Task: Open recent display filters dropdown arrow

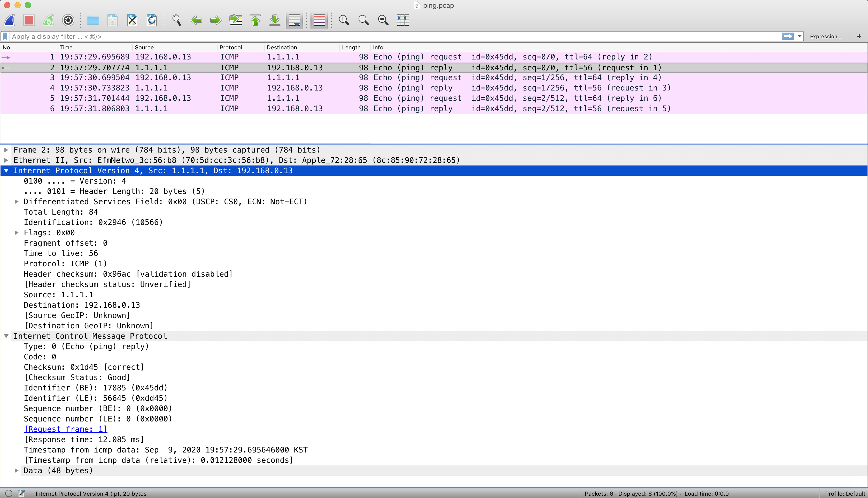Action: tap(800, 36)
